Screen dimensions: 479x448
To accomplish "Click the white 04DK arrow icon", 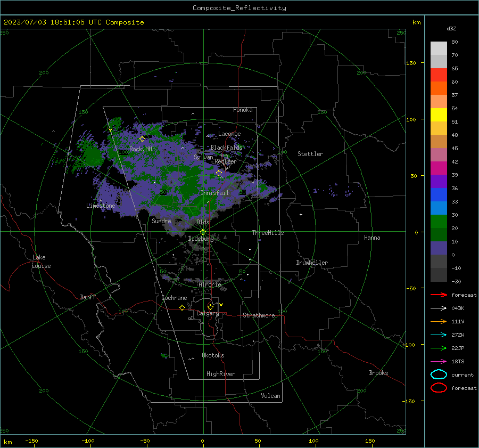I will [x=439, y=308].
